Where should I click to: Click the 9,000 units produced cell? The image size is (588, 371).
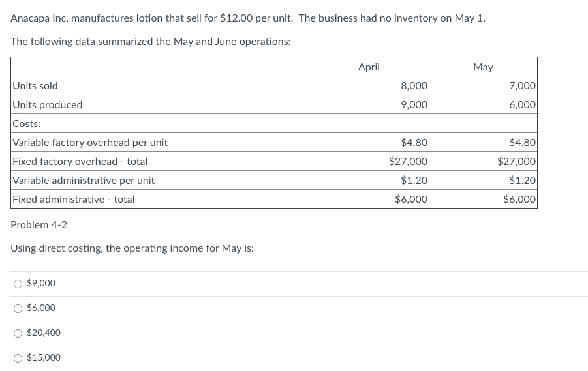[x=414, y=105]
